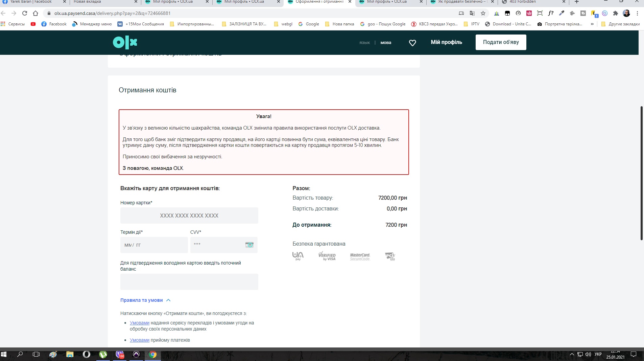Open favorites via heart icon

pyautogui.click(x=412, y=43)
